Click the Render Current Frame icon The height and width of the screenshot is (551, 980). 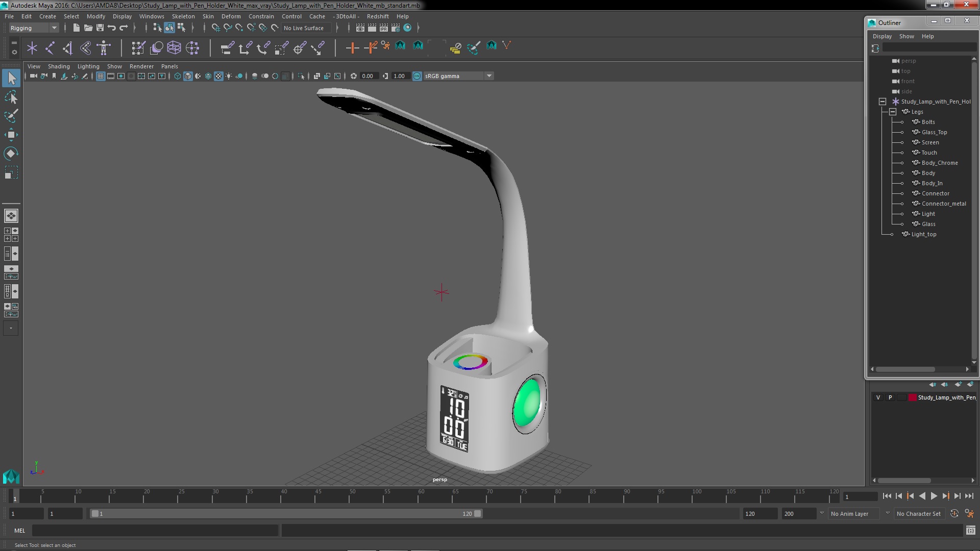tap(372, 28)
